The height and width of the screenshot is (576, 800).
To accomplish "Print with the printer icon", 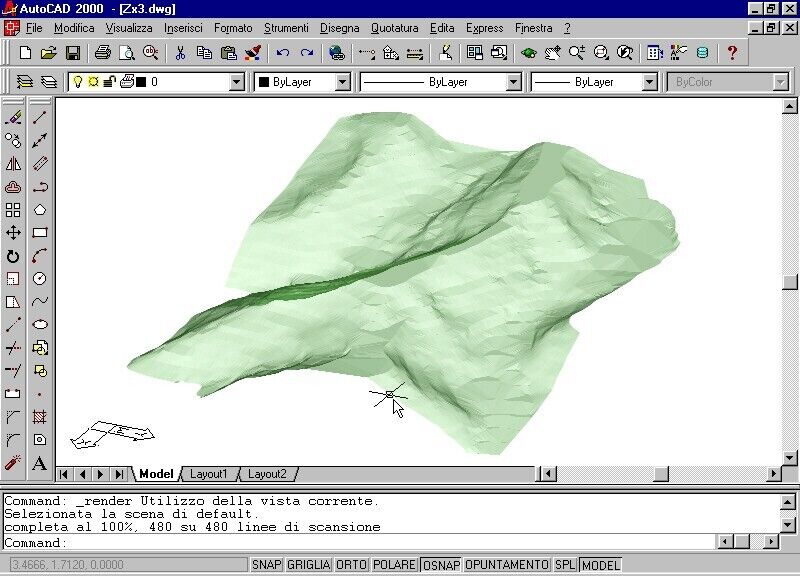I will tap(103, 53).
